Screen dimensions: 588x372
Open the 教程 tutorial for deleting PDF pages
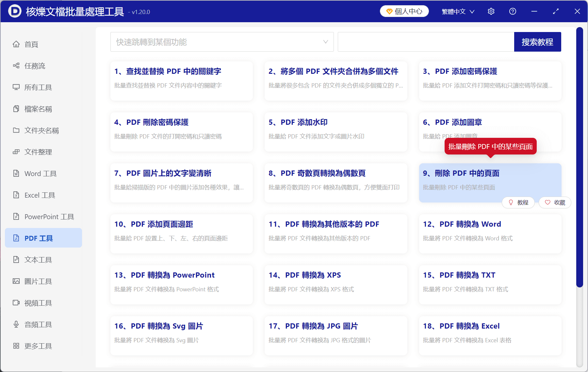coord(518,202)
